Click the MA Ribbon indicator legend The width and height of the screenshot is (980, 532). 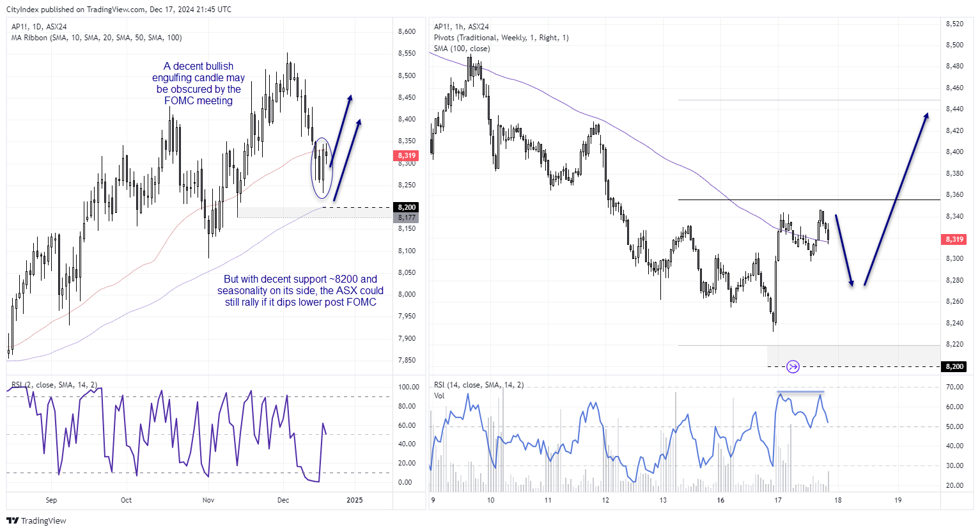coord(97,38)
